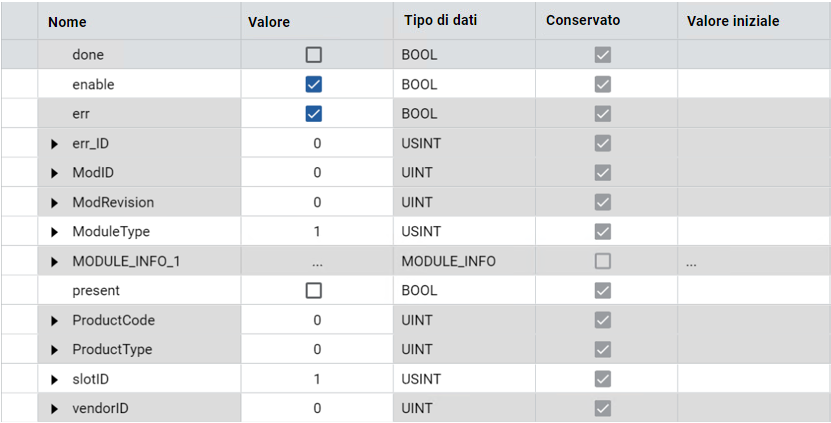Uncheck the err value checkbox
831x423 pixels.
(314, 114)
